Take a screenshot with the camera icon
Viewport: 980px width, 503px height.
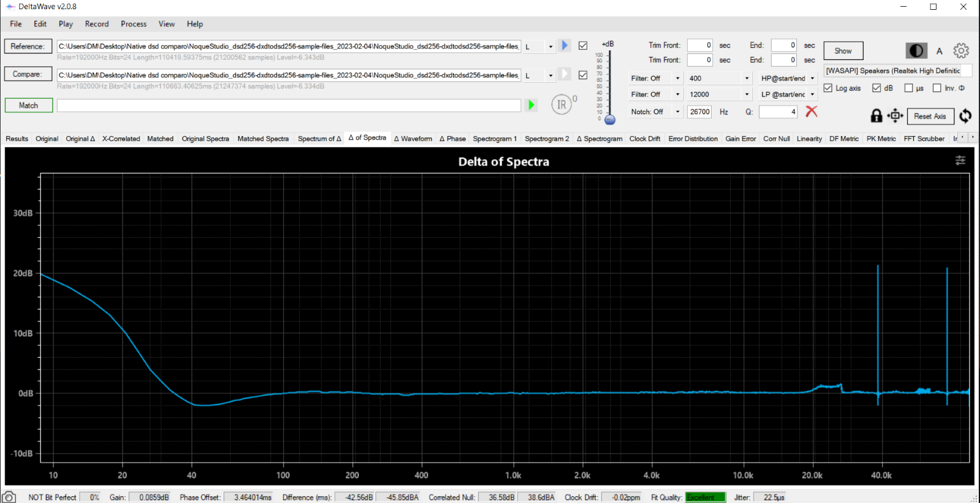[x=9, y=497]
